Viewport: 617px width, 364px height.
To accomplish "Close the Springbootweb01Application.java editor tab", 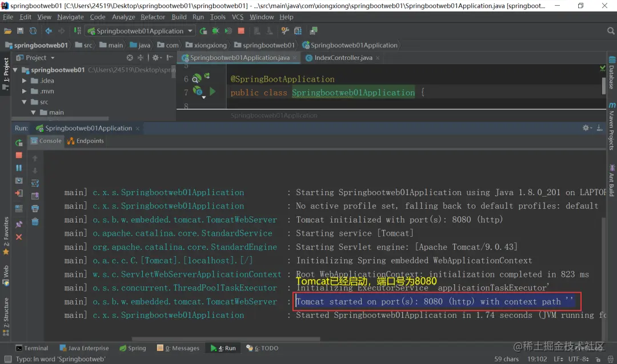I will click(295, 58).
